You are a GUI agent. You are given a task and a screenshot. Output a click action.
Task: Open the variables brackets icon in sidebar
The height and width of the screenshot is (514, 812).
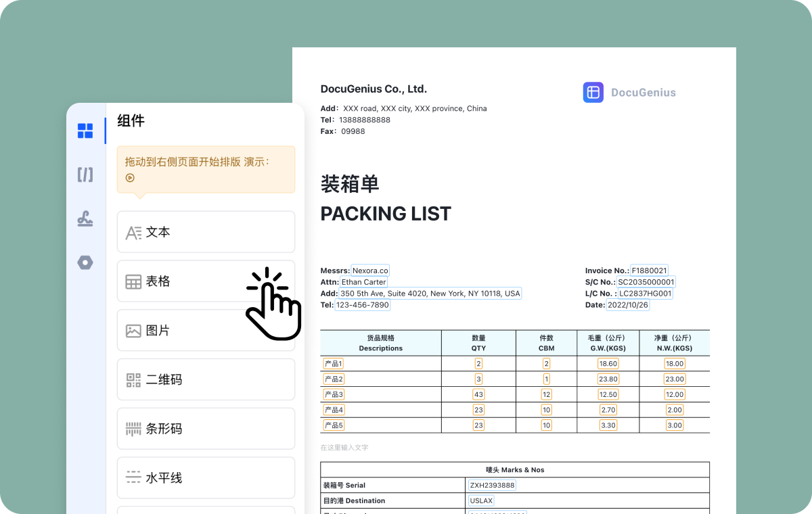[x=85, y=174]
